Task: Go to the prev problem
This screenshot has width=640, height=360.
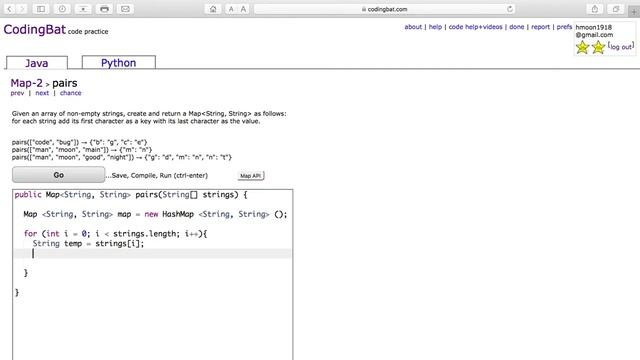Action: click(17, 93)
